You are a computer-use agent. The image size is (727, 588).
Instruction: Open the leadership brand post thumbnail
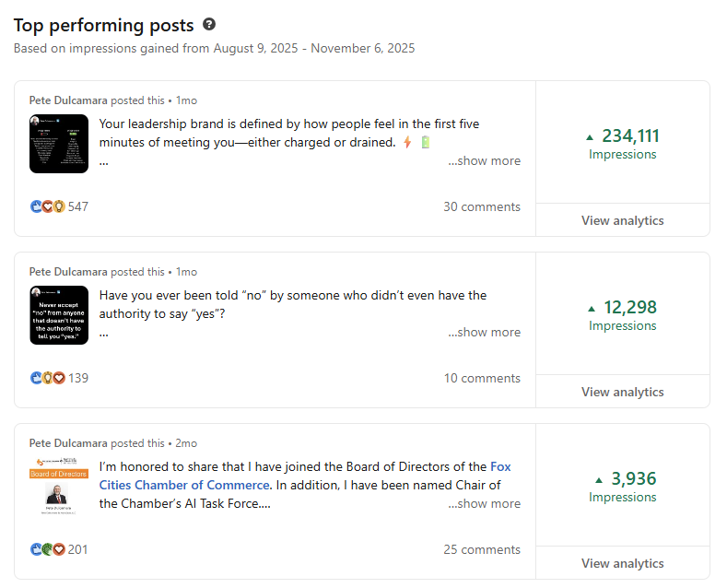click(59, 144)
